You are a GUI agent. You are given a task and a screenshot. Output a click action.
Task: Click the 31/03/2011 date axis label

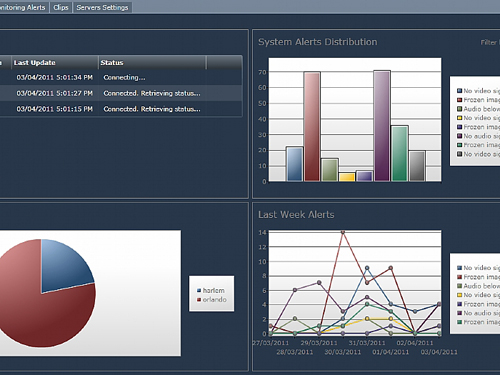coord(367,343)
